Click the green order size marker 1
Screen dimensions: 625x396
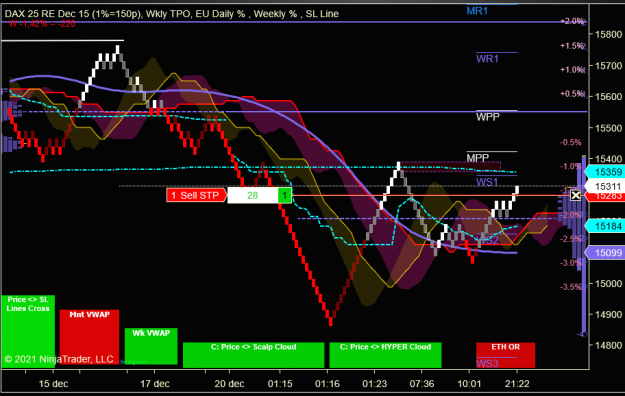[285, 195]
